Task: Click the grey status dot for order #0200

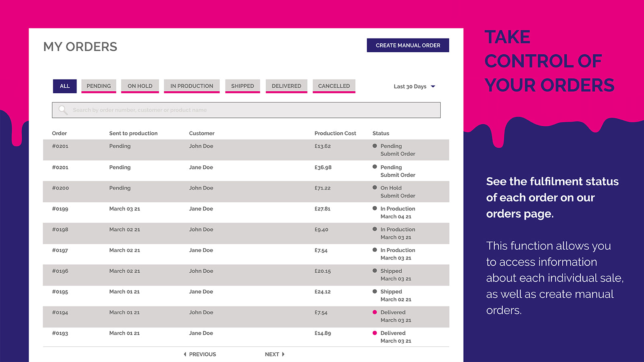Action: (375, 187)
